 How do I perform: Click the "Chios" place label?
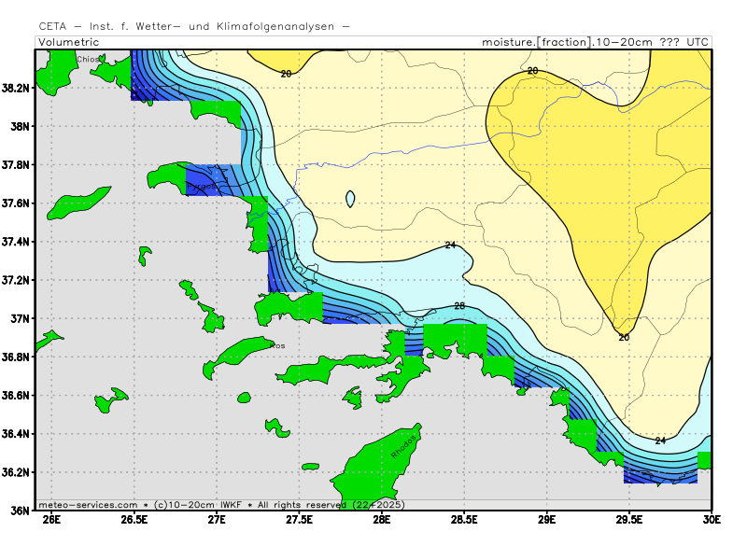pos(88,59)
